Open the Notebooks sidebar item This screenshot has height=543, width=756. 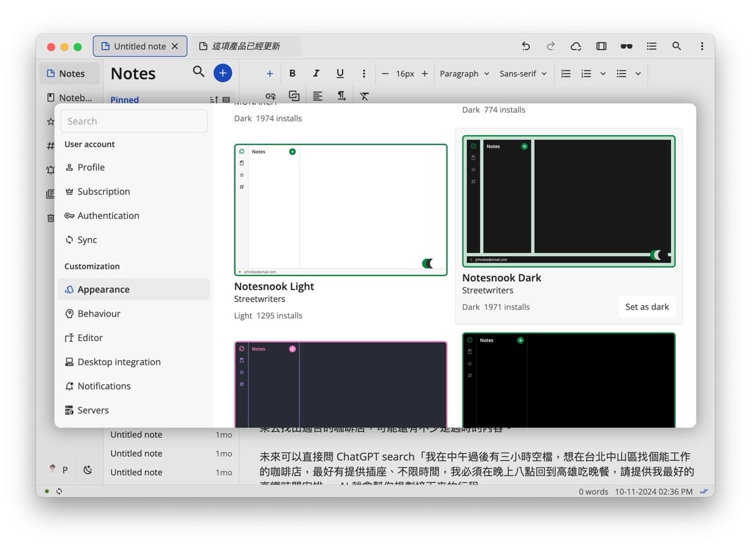(70, 97)
